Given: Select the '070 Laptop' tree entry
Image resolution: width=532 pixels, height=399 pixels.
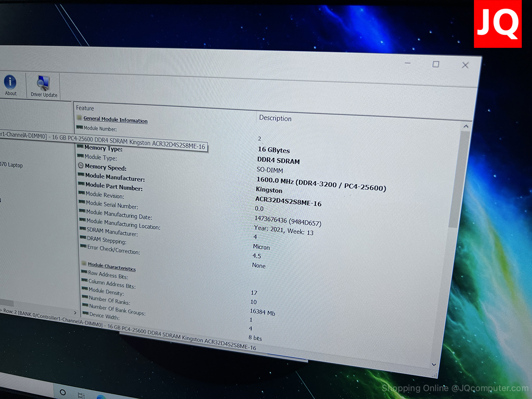Looking at the screenshot, I should pos(11,165).
